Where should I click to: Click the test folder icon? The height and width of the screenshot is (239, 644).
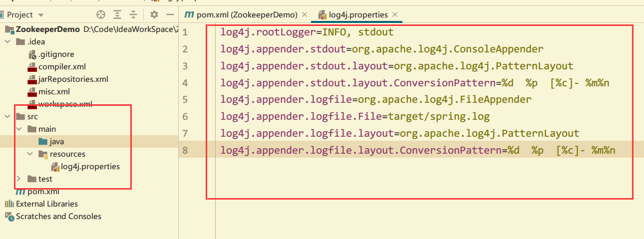pos(32,179)
